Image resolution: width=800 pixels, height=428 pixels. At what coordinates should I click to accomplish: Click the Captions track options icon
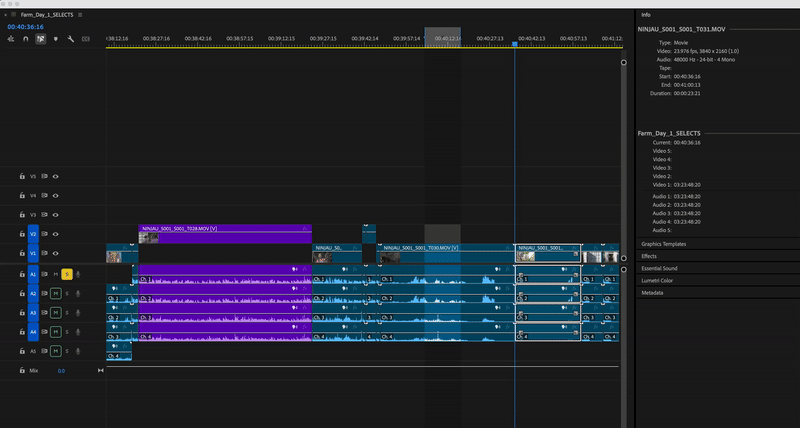click(86, 39)
